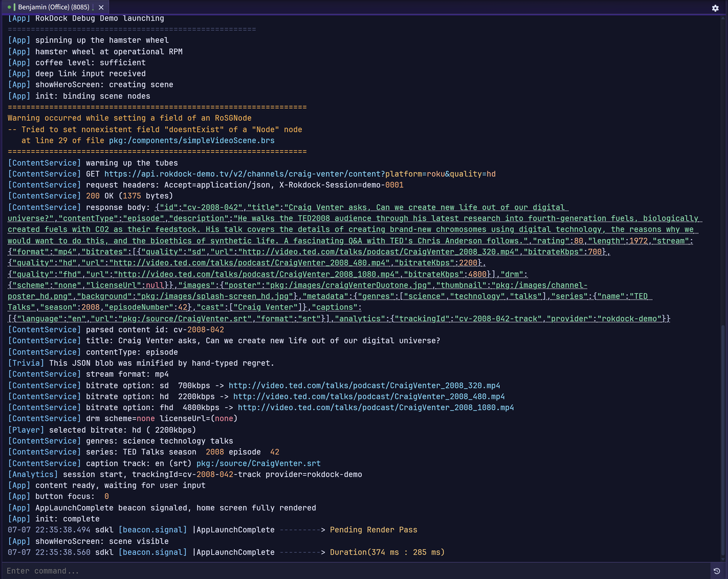Open CraigVenter_2008_480.mp4 link in hd bitrate line
The width and height of the screenshot is (728, 579).
click(369, 396)
